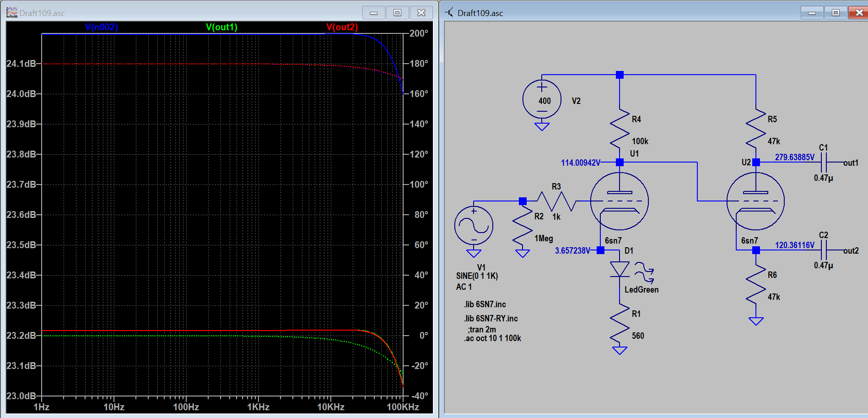The image size is (868, 418).
Task: Select resistor R2 1Meg symbol
Action: click(x=523, y=227)
